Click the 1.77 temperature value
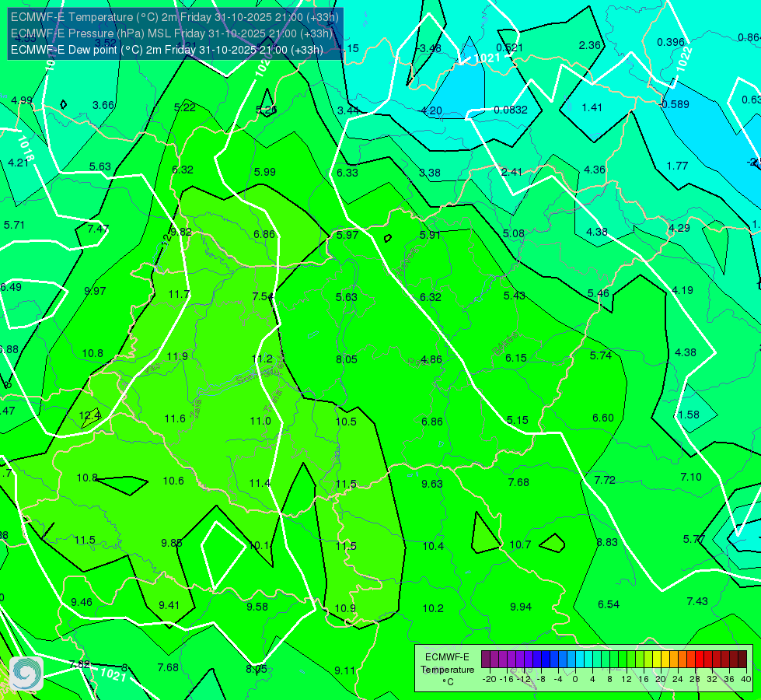 point(678,166)
